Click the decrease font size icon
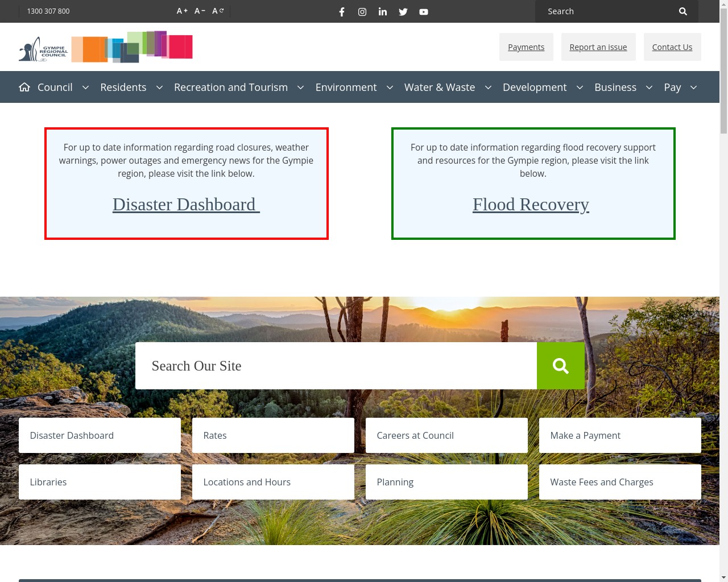The width and height of the screenshot is (728, 582). pos(200,11)
